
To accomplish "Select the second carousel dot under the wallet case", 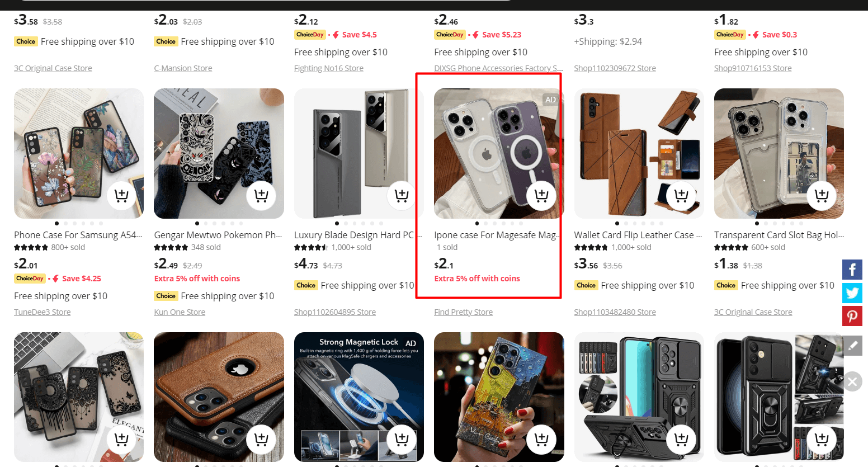I will point(626,223).
